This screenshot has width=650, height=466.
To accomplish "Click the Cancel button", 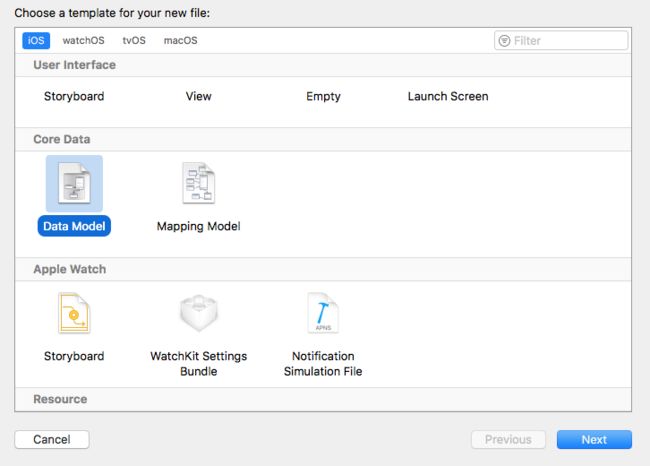I will coord(52,439).
